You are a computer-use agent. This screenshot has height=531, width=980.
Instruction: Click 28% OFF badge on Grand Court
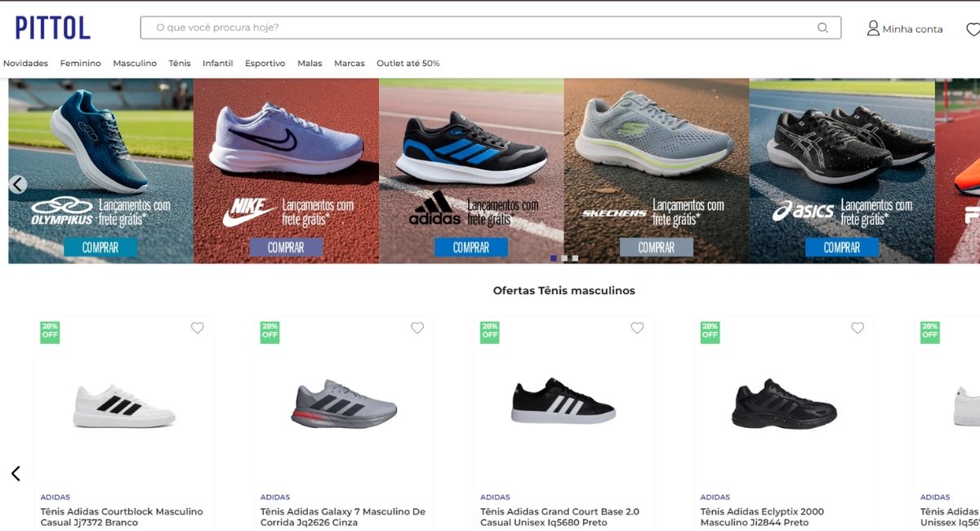(x=490, y=331)
